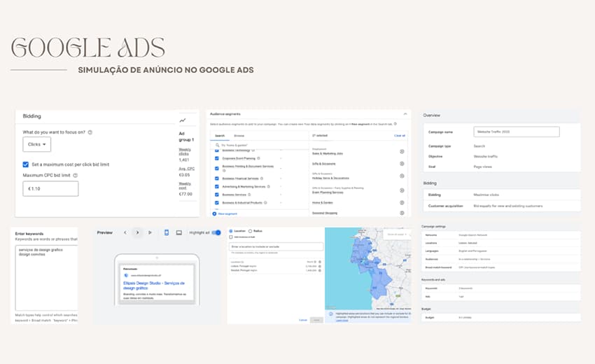Screen dimensions: 595x364
Task: Remove Setubal, Portugal region from locations
Action: click(x=320, y=270)
